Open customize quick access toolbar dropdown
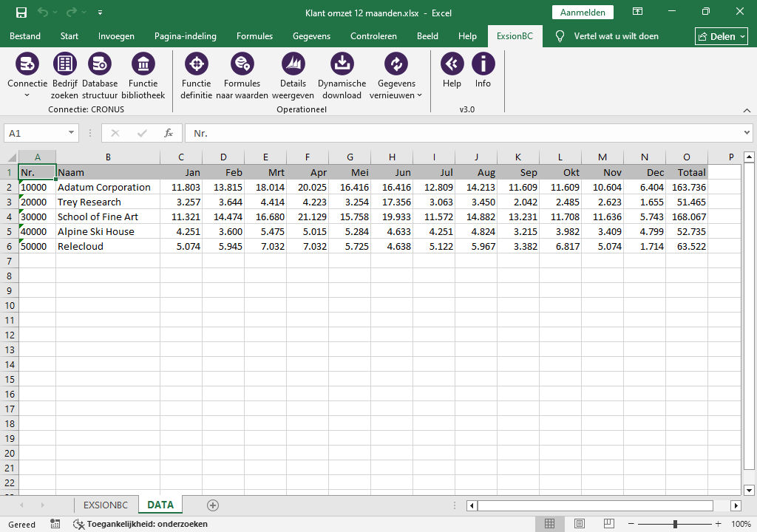 pyautogui.click(x=100, y=13)
